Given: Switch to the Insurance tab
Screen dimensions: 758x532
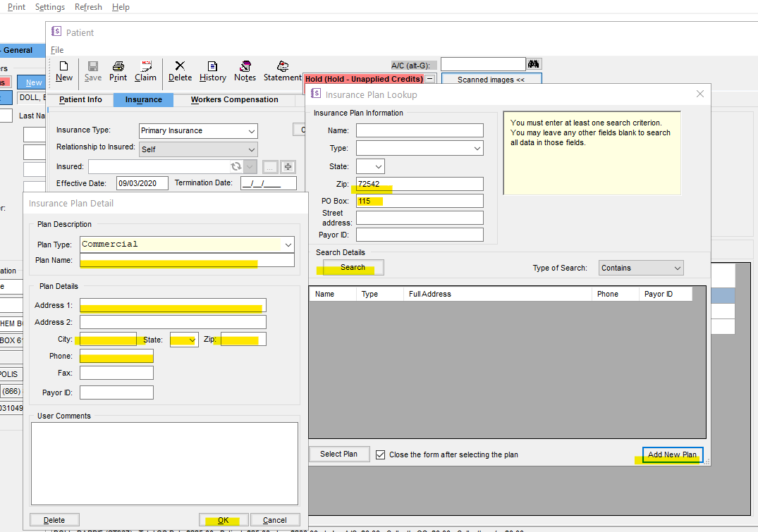Looking at the screenshot, I should 144,99.
